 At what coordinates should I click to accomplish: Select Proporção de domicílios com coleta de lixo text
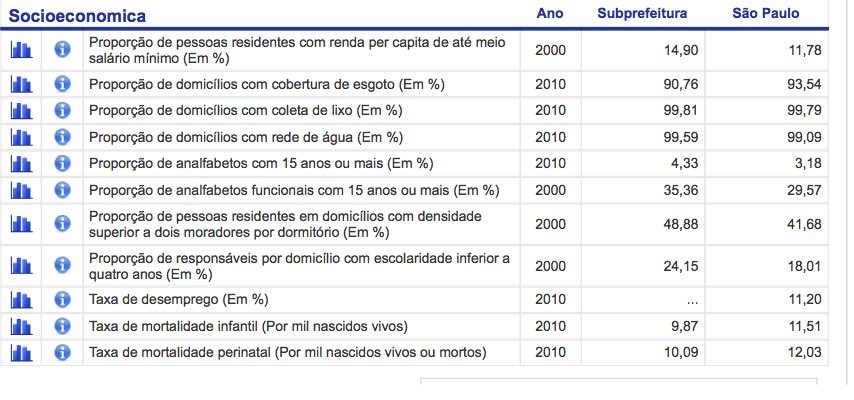pyautogui.click(x=246, y=111)
